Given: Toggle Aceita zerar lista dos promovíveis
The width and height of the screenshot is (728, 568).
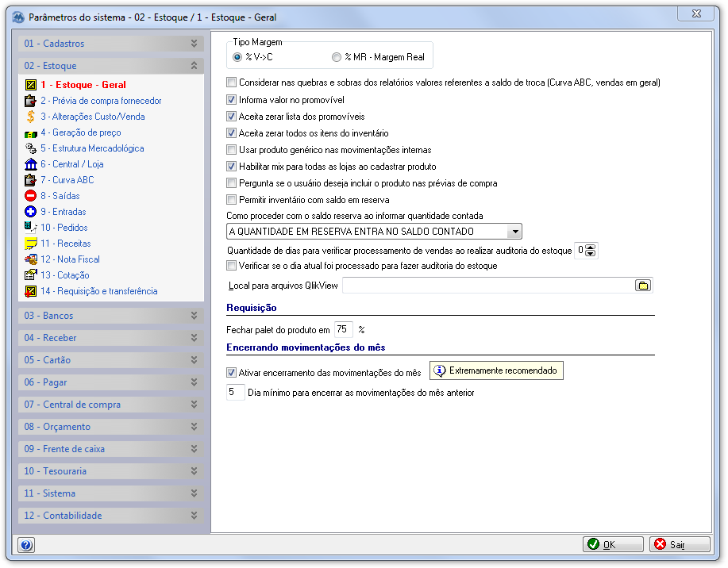Looking at the screenshot, I should (231, 117).
